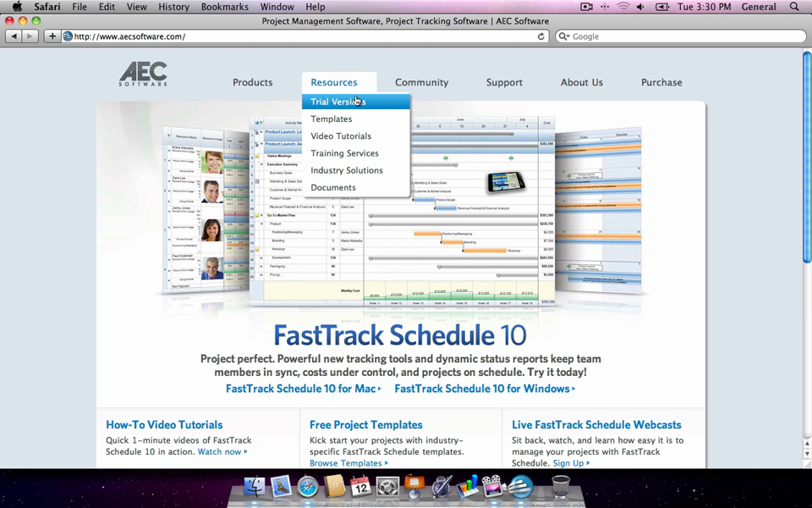
Task: Open the Apple menu
Action: click(x=17, y=7)
